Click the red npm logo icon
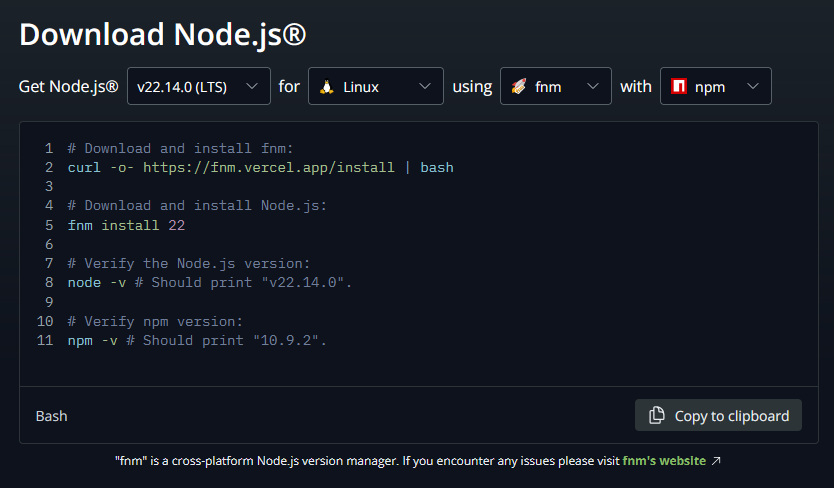 pos(679,87)
